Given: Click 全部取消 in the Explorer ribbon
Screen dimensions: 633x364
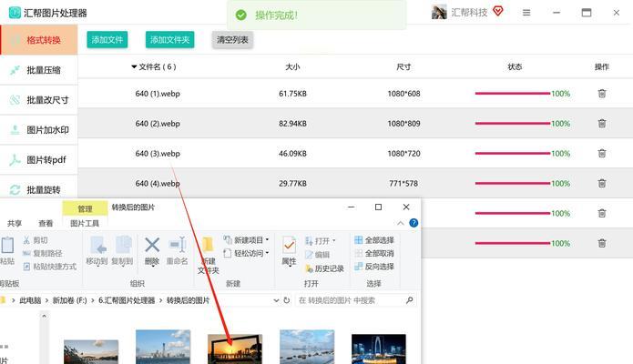Looking at the screenshot, I should (374, 253).
